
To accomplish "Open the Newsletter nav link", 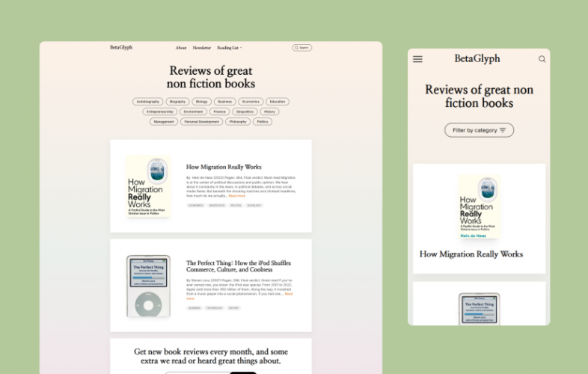I will [x=202, y=48].
